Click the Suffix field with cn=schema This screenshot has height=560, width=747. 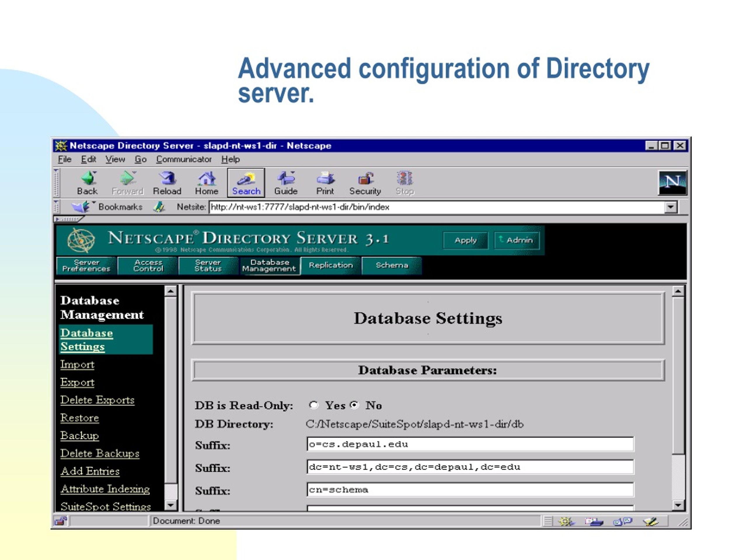pyautogui.click(x=470, y=490)
